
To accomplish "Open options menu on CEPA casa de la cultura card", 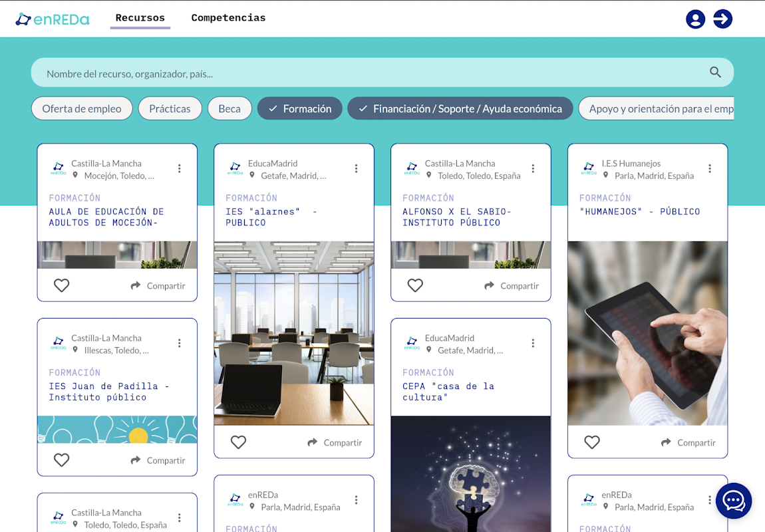I will point(533,342).
